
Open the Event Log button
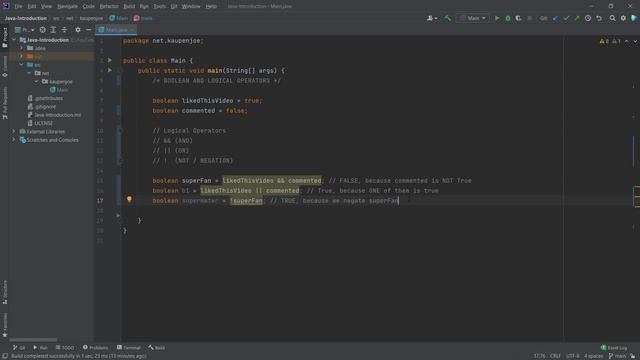(614, 348)
